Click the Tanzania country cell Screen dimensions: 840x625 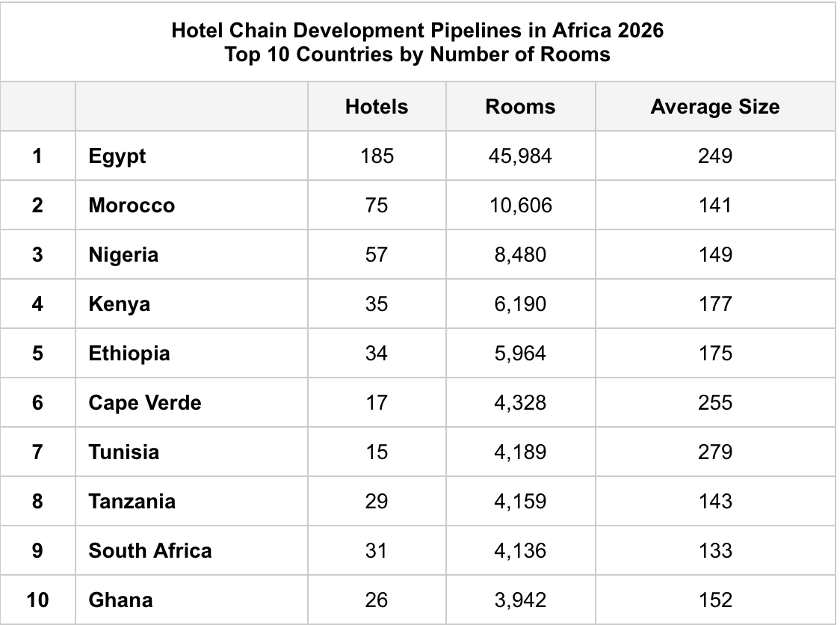tap(132, 501)
